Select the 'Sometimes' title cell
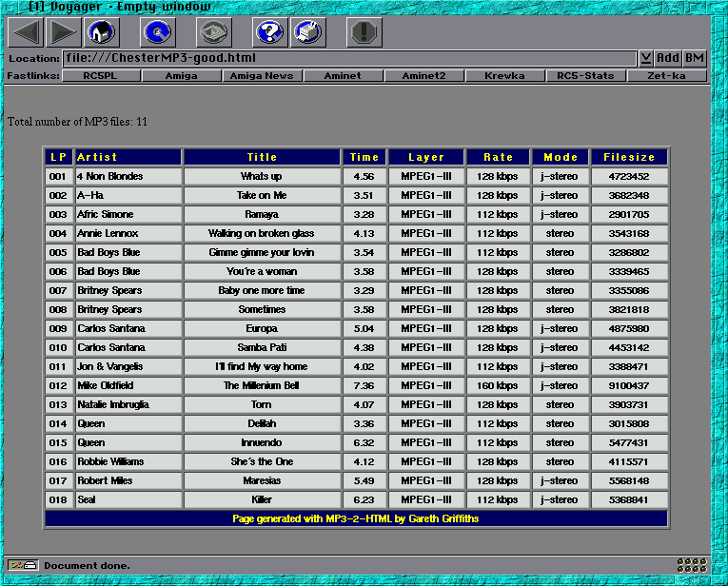The image size is (728, 586). (x=263, y=309)
